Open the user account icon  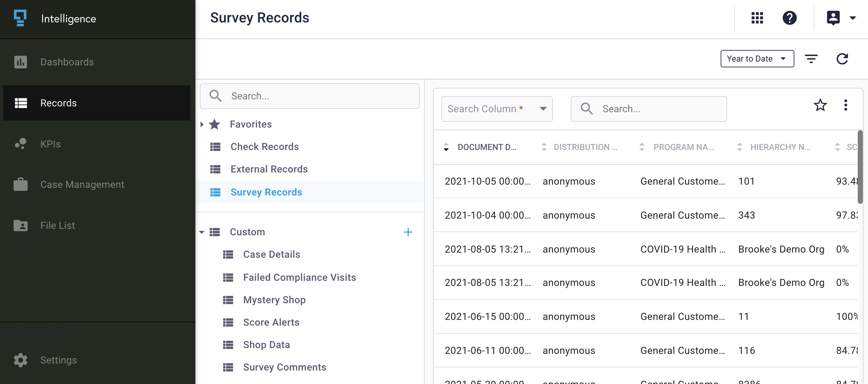(x=833, y=18)
